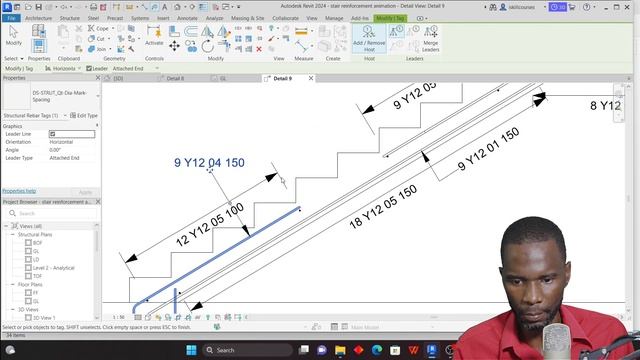640x360 pixels.
Task: Click the Visual Style icon in the view control bar
Action: point(148,317)
